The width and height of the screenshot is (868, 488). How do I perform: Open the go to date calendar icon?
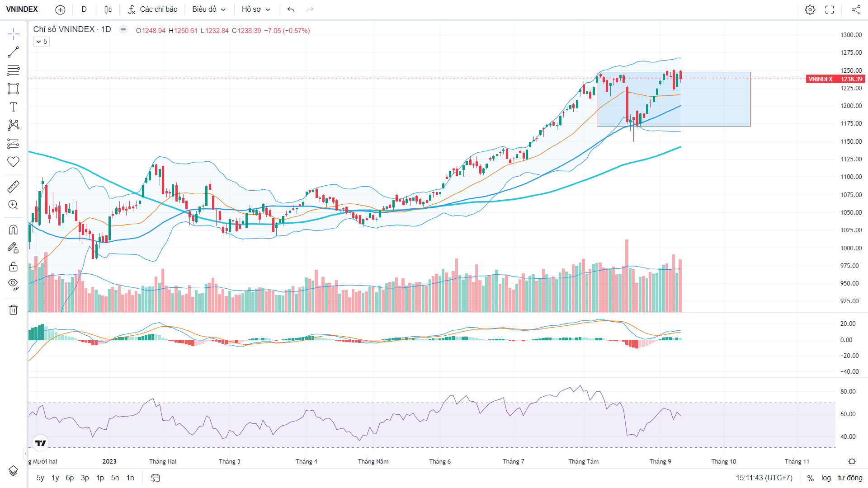pyautogui.click(x=156, y=478)
